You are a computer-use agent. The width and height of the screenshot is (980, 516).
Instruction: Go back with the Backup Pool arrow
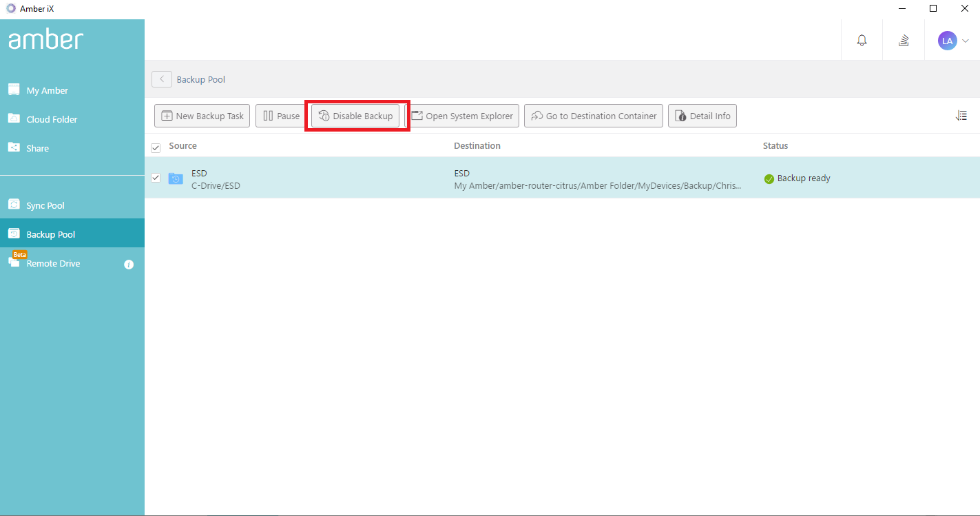[162, 79]
